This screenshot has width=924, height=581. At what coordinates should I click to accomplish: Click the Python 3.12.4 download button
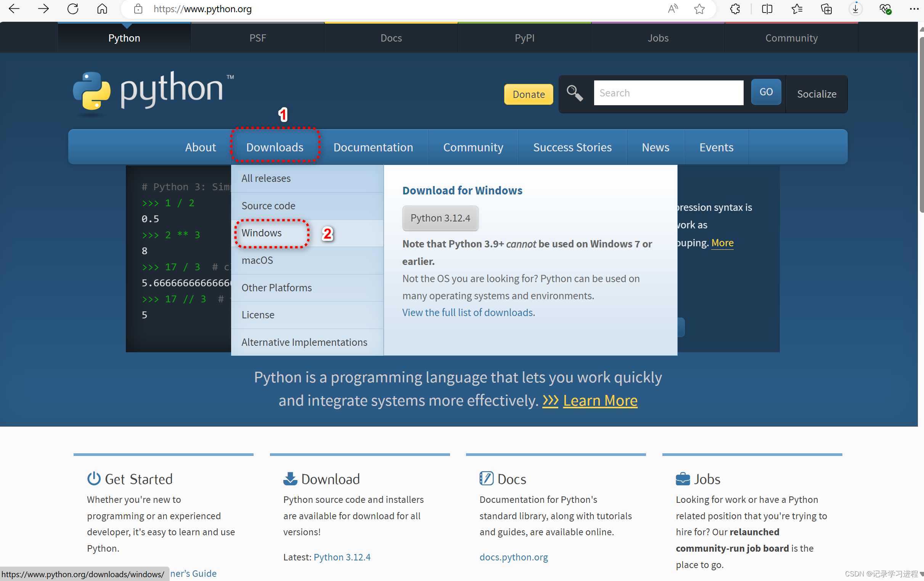click(x=440, y=218)
